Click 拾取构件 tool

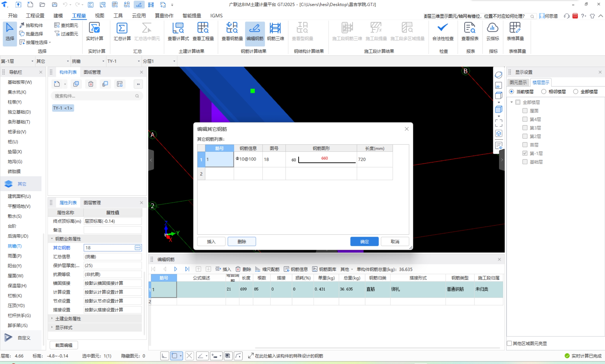tap(31, 25)
